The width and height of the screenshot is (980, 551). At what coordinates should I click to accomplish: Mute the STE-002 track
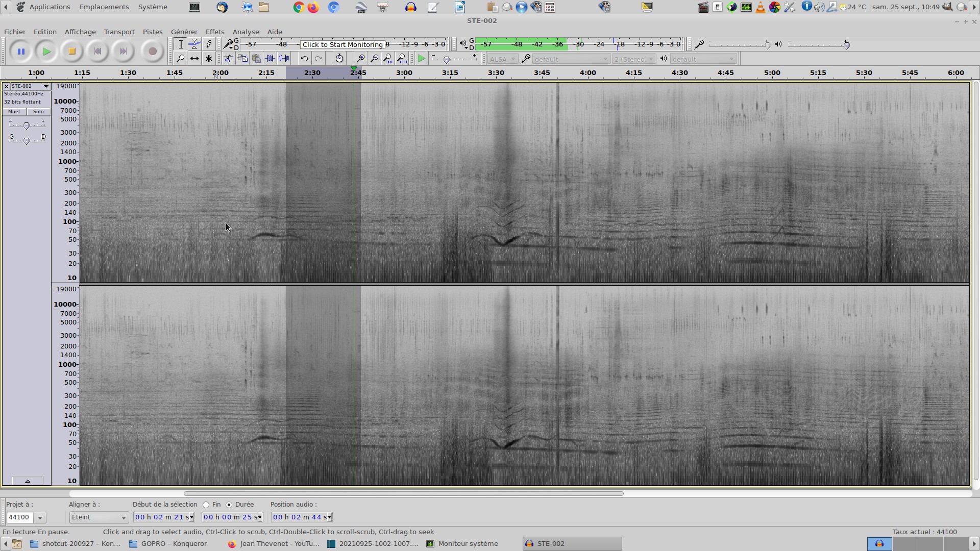(14, 112)
